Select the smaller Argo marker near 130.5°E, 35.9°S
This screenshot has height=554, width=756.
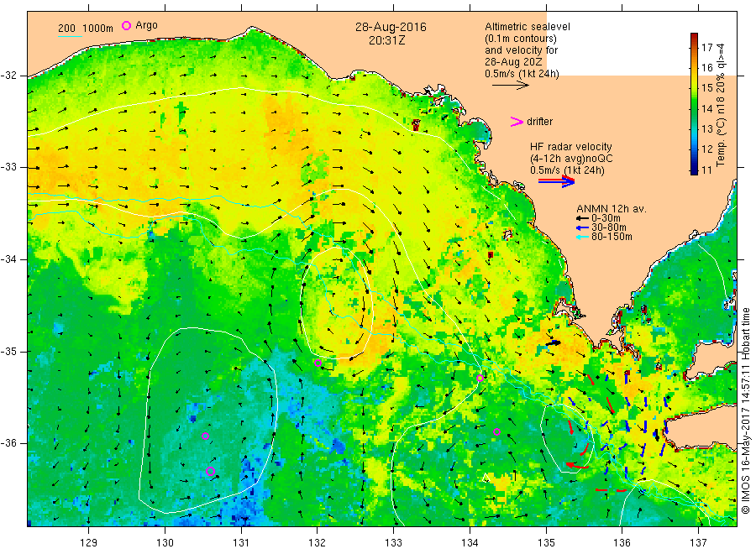205,436
